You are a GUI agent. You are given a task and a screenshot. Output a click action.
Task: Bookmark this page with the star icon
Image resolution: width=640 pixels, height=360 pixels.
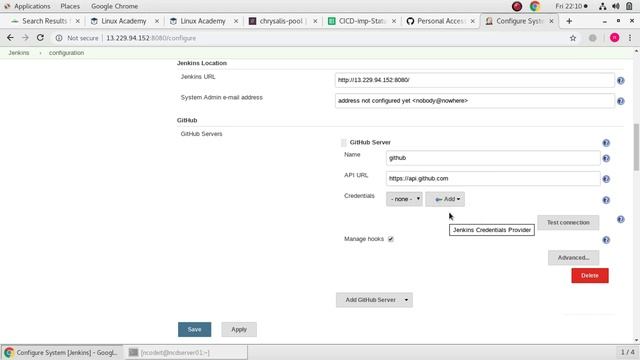click(573, 38)
